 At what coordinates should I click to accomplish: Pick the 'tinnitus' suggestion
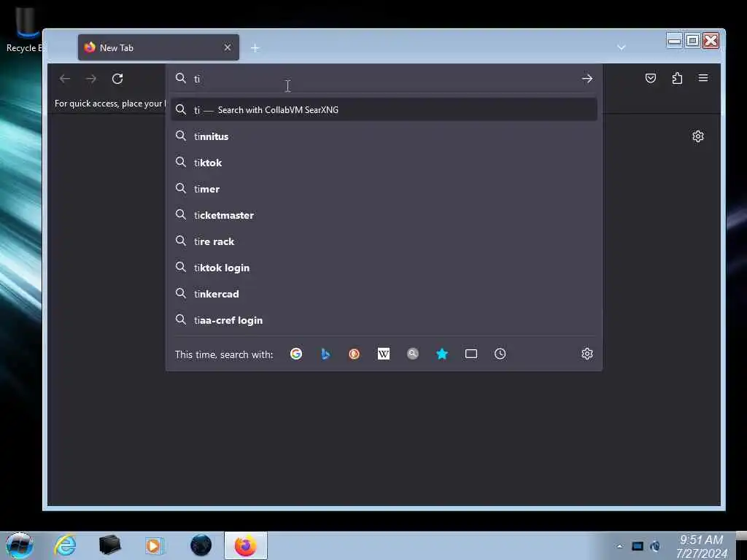click(x=384, y=136)
